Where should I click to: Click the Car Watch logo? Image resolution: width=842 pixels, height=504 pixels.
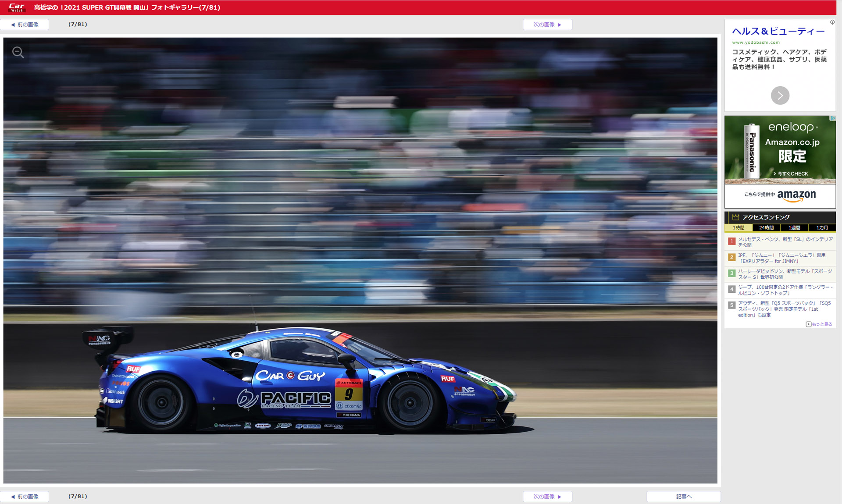[x=17, y=7]
